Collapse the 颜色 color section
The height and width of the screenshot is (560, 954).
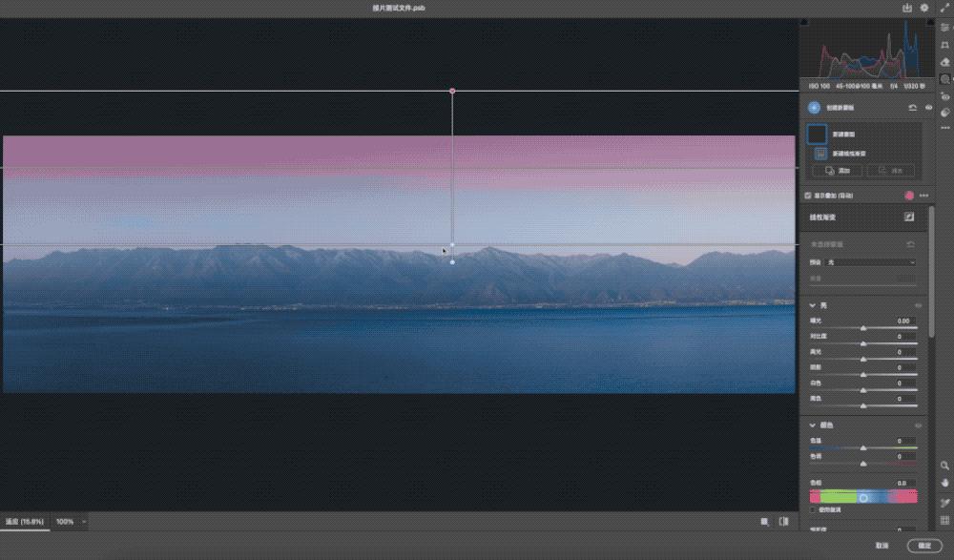pos(814,425)
